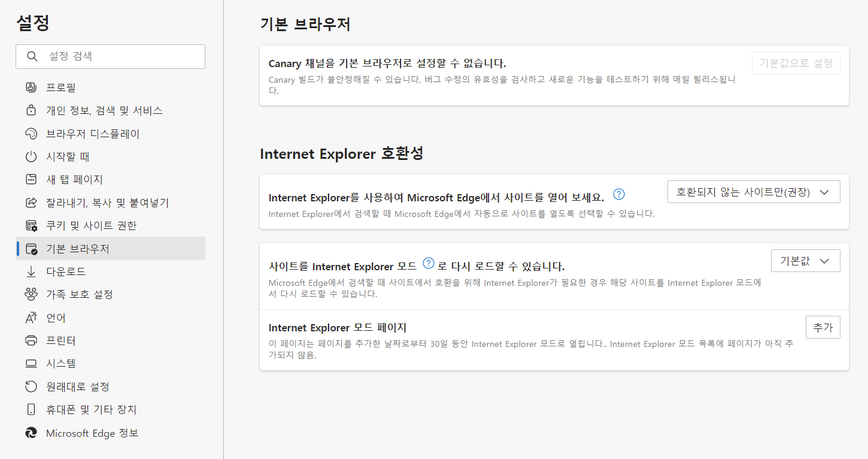Image resolution: width=868 pixels, height=459 pixels.
Task: Click the 언어 language icon
Action: [31, 318]
